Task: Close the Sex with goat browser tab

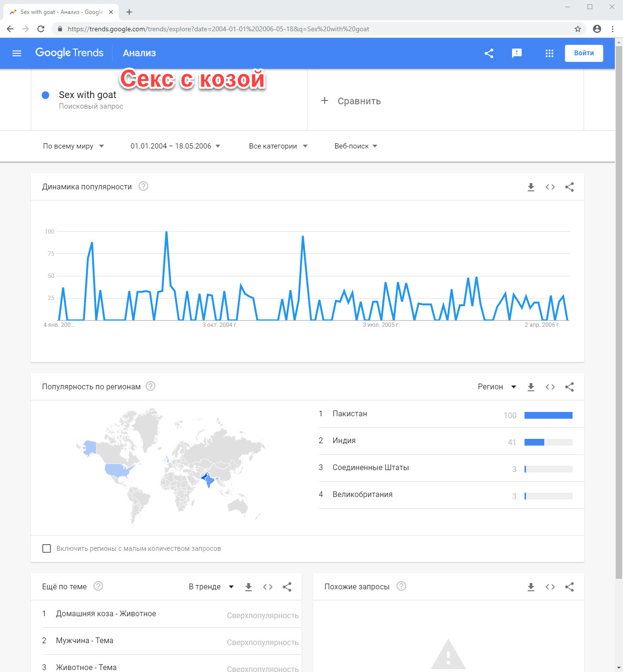Action: (x=111, y=12)
